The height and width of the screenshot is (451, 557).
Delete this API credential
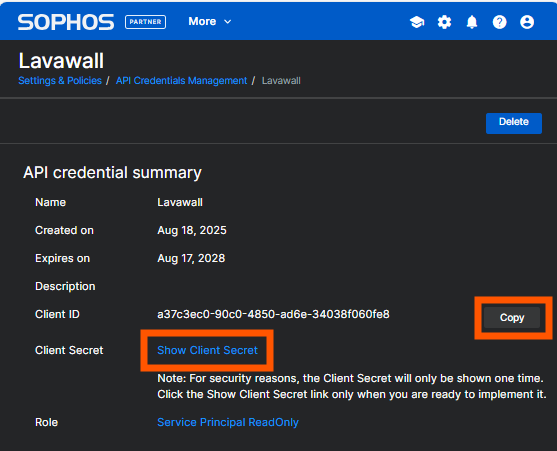tap(514, 123)
